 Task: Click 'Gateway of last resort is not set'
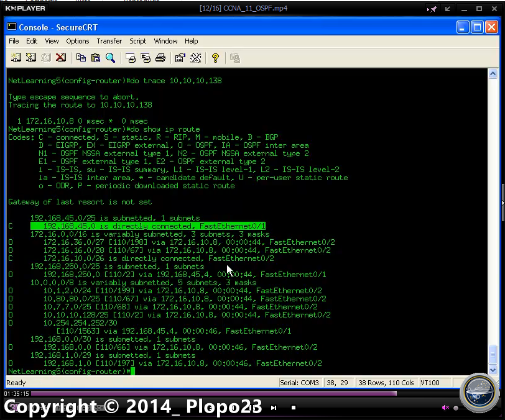(x=80, y=202)
